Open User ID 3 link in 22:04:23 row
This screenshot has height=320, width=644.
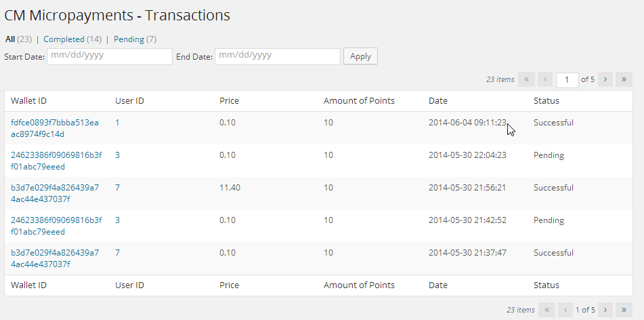click(x=118, y=155)
